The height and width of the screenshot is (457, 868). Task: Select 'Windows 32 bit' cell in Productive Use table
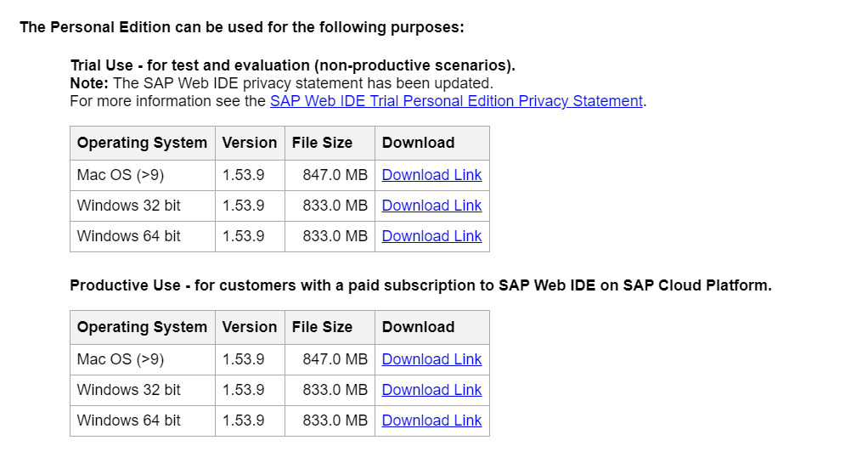coord(143,390)
